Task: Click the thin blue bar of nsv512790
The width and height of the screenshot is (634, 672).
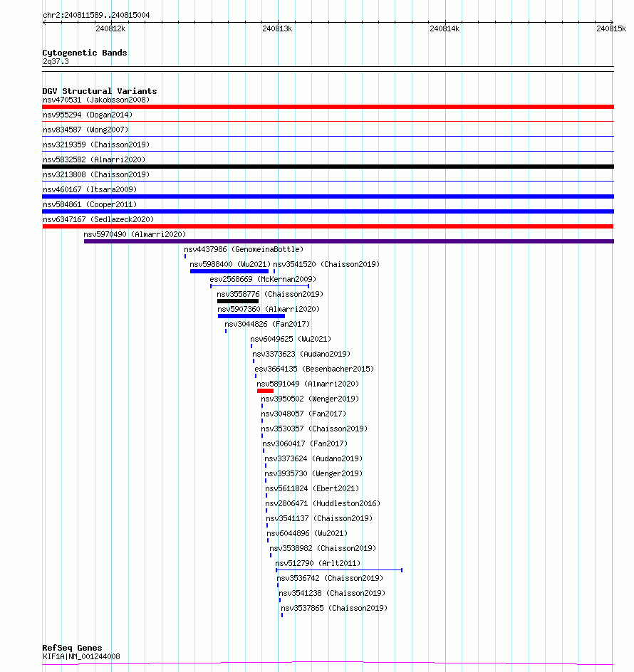Action: (x=339, y=570)
